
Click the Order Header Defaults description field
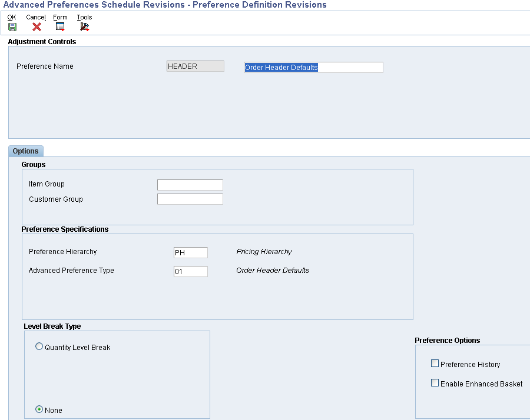pos(313,67)
